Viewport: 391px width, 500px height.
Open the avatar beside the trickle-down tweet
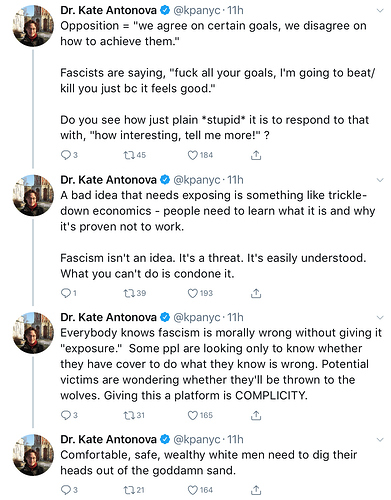point(33,195)
